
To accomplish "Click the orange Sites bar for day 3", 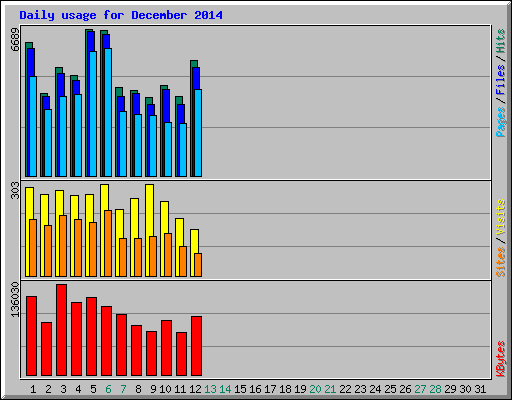I will click(x=63, y=246).
